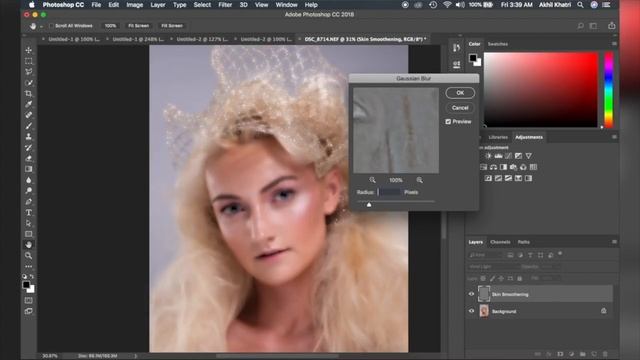
Task: Select the Dodge tool
Action: click(29, 191)
